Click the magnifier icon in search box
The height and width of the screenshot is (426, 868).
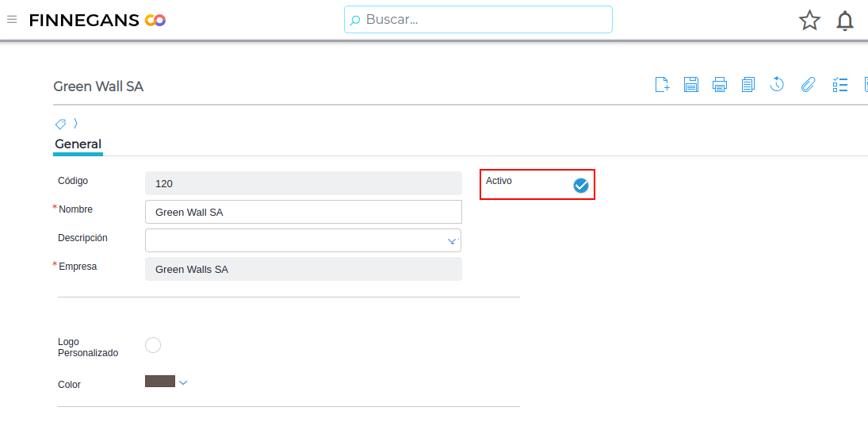(355, 21)
